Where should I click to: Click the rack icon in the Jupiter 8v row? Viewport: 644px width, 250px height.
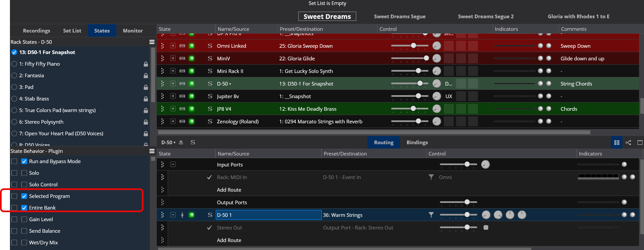tap(182, 96)
